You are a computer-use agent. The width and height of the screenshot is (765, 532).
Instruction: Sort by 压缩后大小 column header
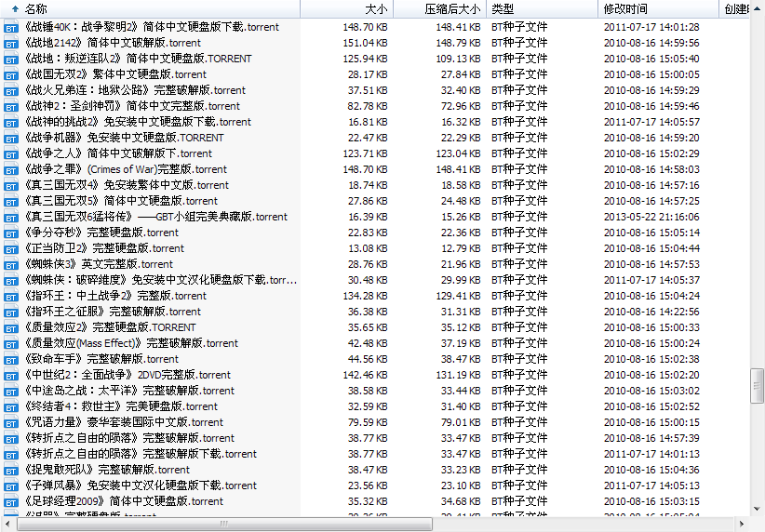click(x=439, y=8)
